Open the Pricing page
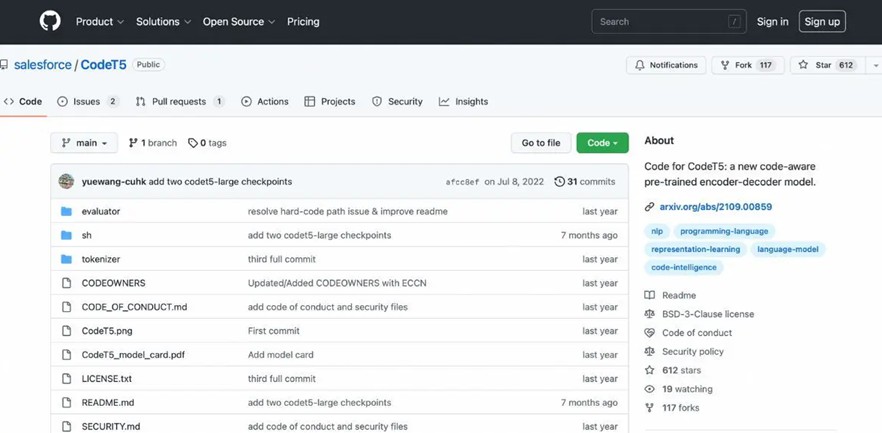 (x=303, y=21)
